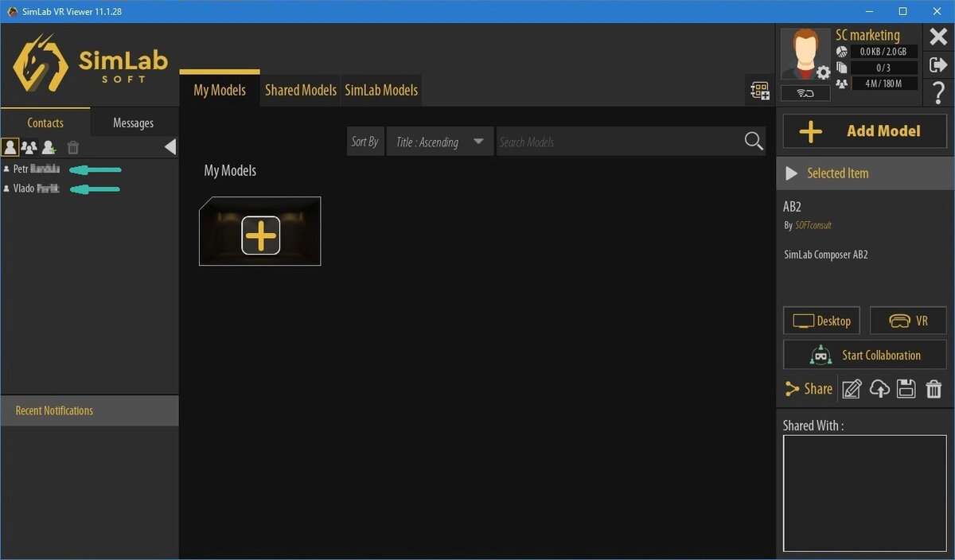Open the Title : Ascending sort dropdown

439,142
